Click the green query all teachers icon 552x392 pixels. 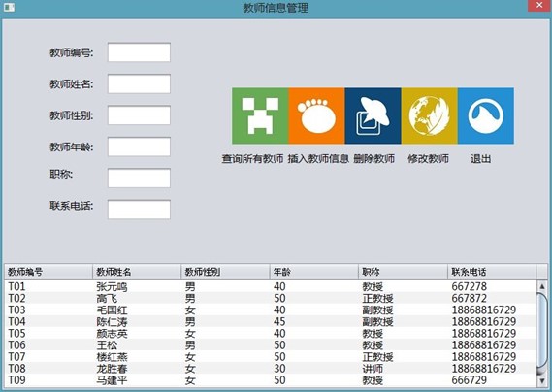(260, 115)
